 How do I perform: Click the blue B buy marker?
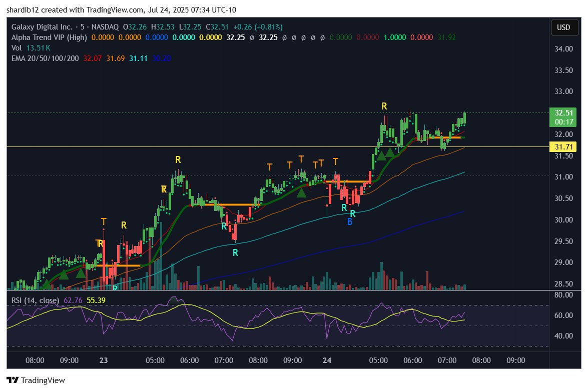(x=350, y=222)
